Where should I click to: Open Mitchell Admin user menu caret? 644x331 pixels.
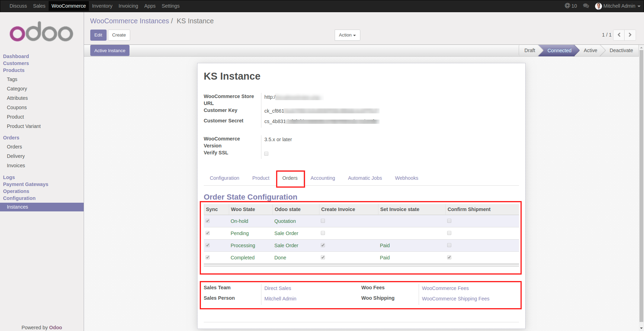coord(639,6)
